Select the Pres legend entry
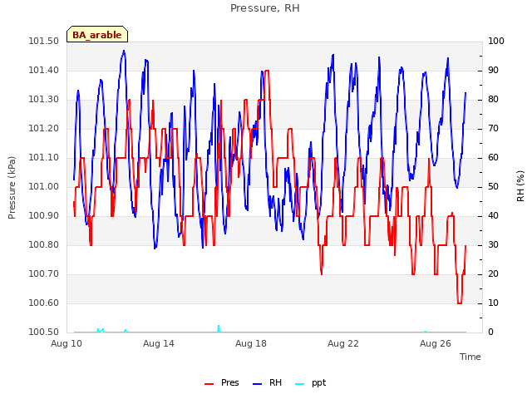 pyautogui.click(x=222, y=382)
